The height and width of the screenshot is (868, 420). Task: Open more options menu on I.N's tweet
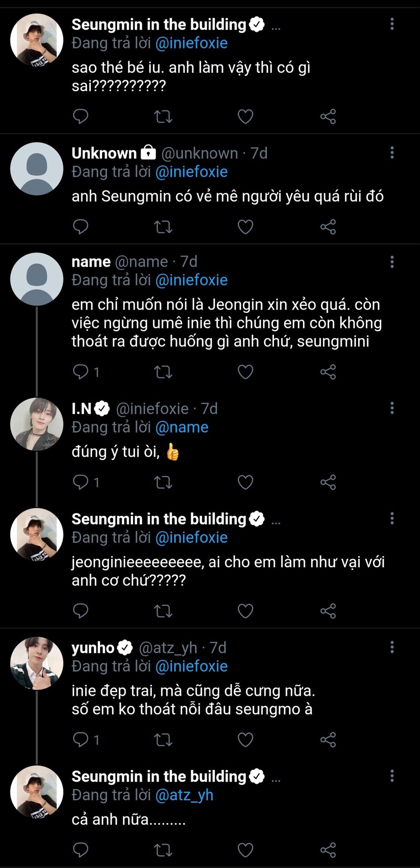[392, 408]
